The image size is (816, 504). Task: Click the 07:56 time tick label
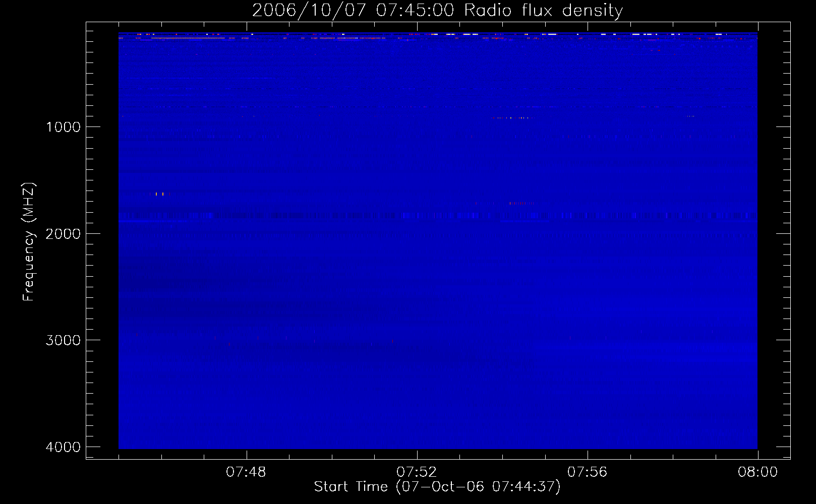[x=587, y=472]
